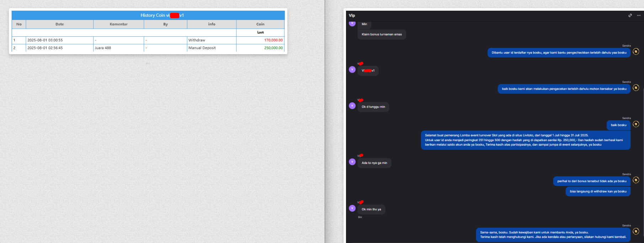Click the 'Klaim bonus turnamen emas' message
Screen dimensions: 644x243
point(382,35)
